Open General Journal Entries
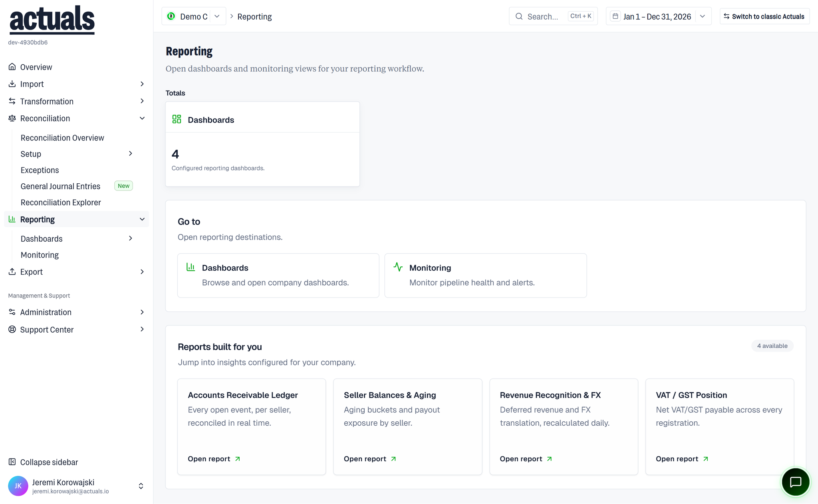This screenshot has height=504, width=818. point(61,186)
